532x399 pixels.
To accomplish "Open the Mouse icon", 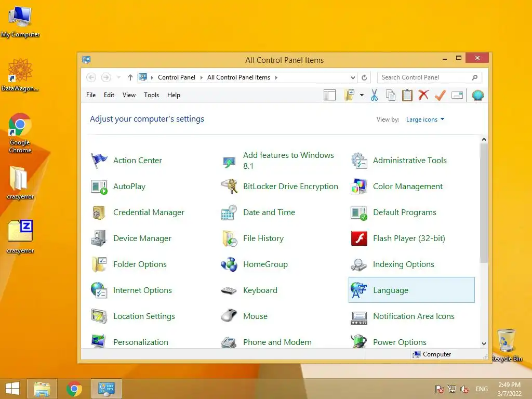I will 229,316.
